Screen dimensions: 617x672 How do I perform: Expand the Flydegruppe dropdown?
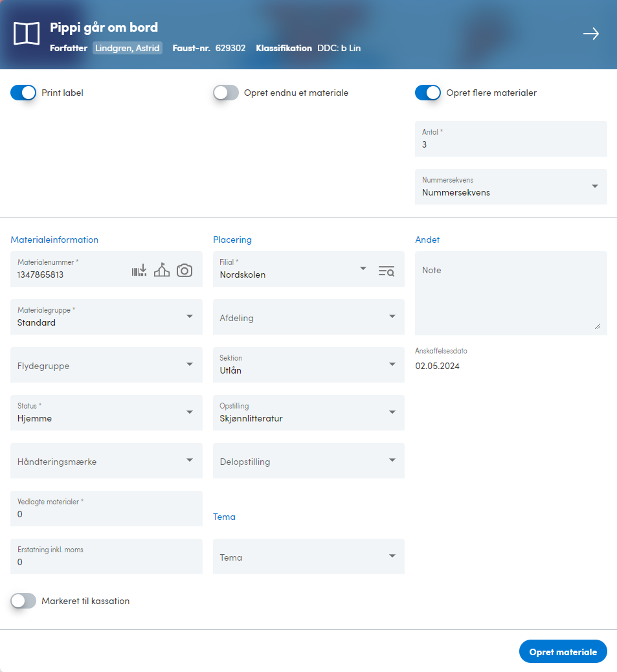pyautogui.click(x=106, y=364)
